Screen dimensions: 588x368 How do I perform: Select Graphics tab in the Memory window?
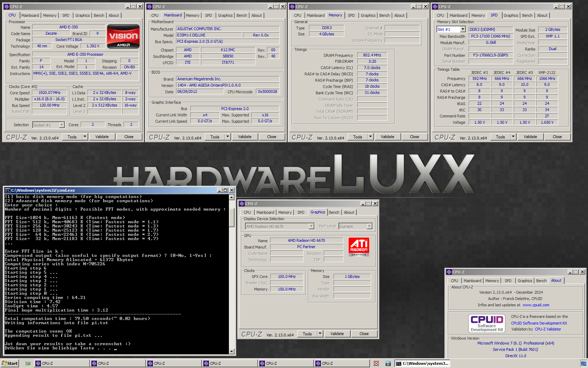click(x=368, y=15)
